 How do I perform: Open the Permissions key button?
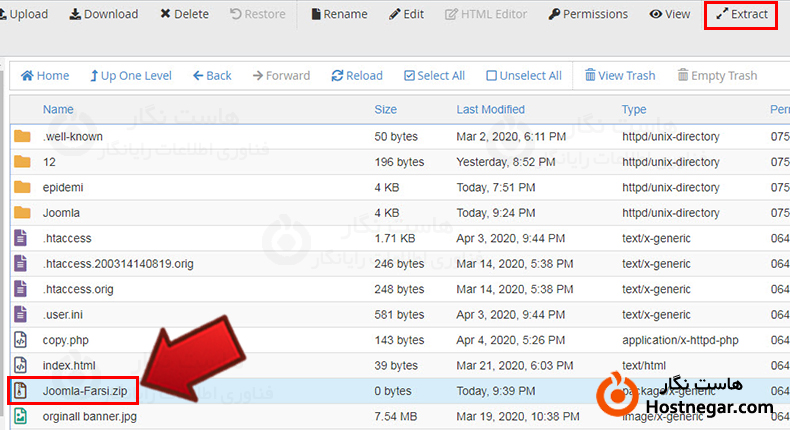(588, 14)
